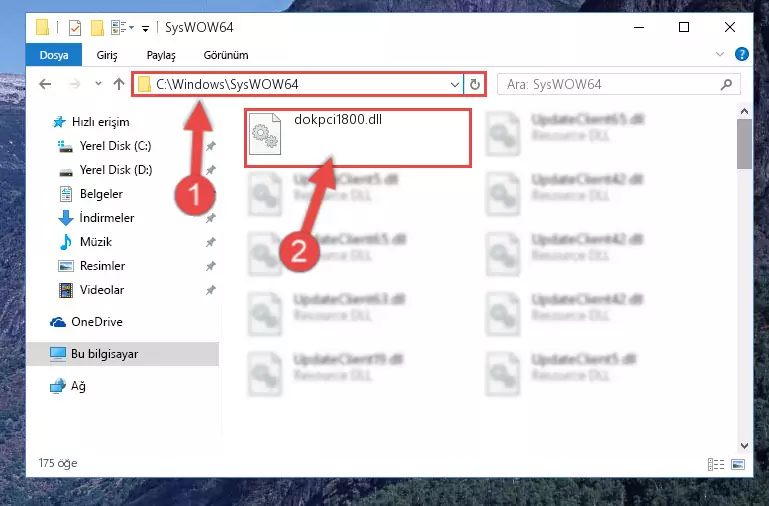This screenshot has height=506, width=769.
Task: Select the dokpci1800.dll file name
Action: point(338,119)
